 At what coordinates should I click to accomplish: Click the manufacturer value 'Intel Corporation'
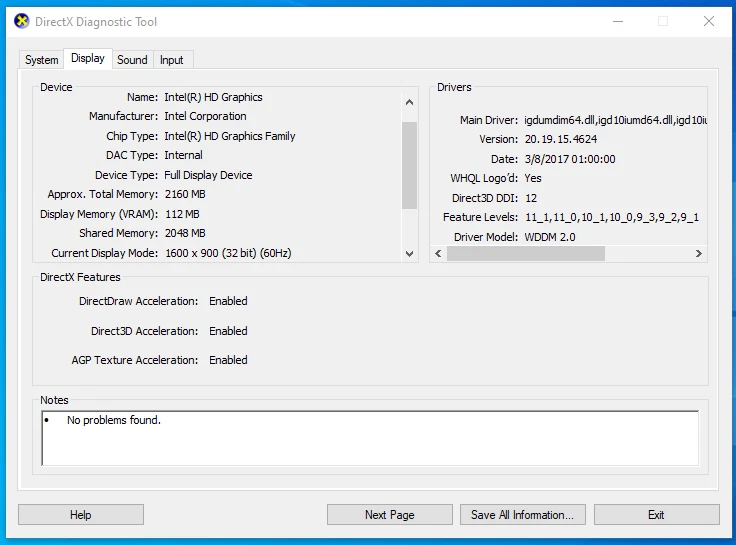pyautogui.click(x=205, y=116)
